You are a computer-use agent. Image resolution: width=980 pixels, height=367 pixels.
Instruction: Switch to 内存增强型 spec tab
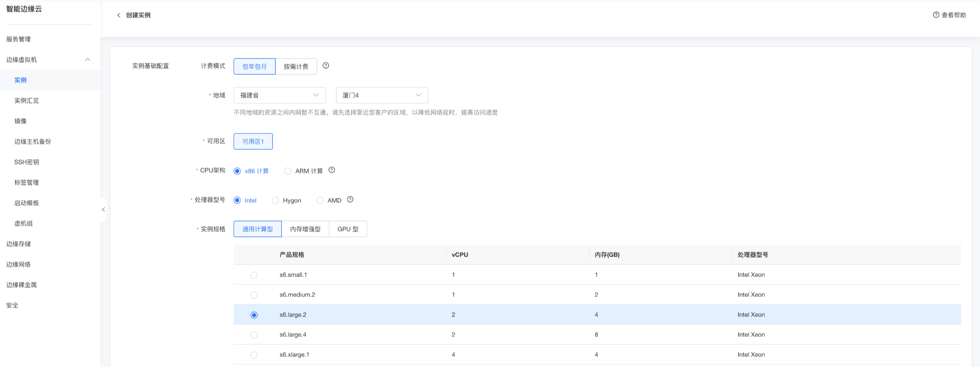pos(305,229)
